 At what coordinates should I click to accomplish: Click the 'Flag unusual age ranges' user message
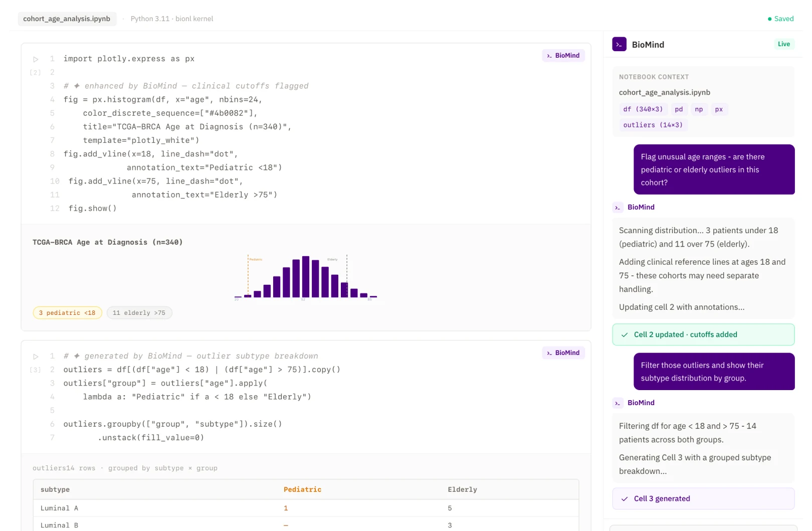pyautogui.click(x=714, y=169)
